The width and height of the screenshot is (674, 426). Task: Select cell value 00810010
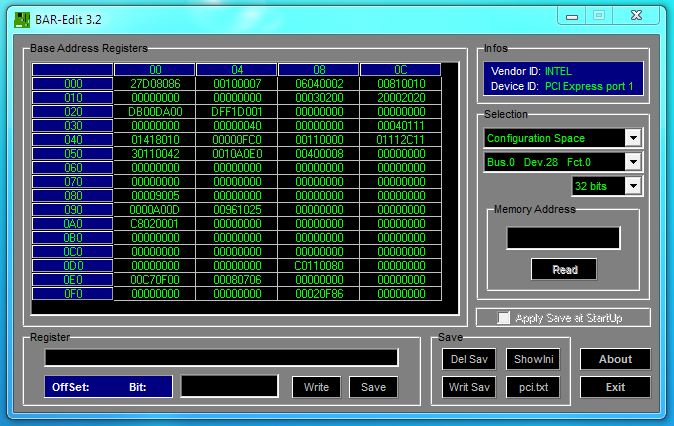tap(401, 83)
